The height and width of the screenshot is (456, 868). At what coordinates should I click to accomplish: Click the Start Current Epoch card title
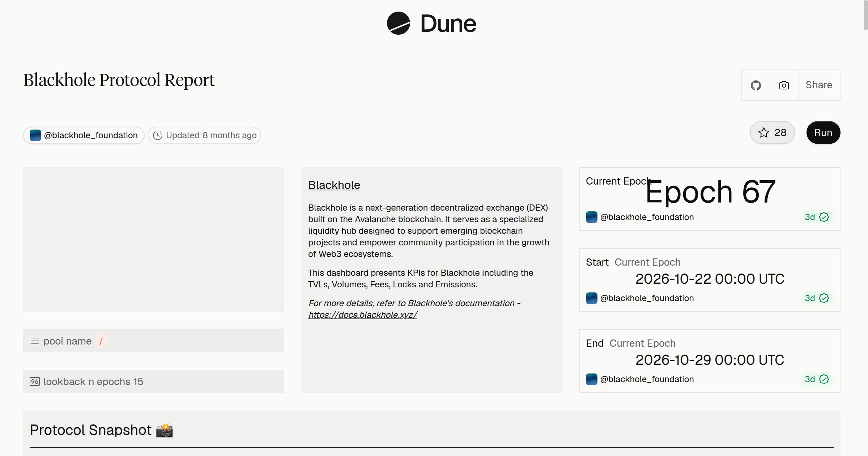[x=633, y=262]
